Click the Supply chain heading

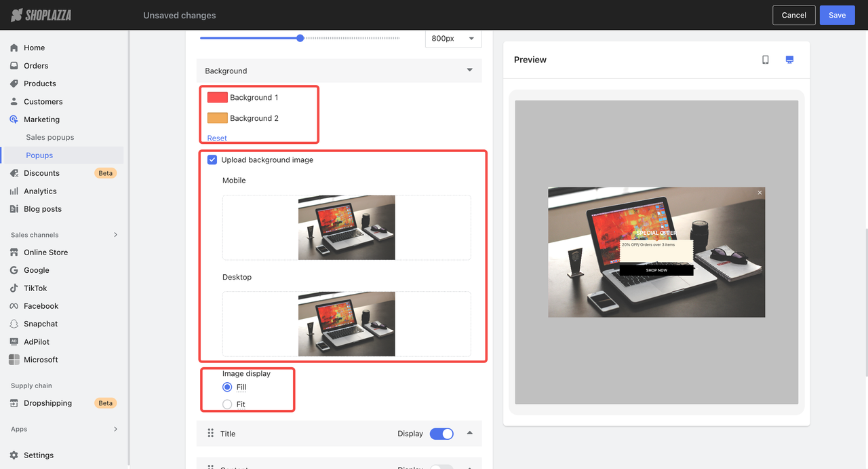pyautogui.click(x=31, y=386)
